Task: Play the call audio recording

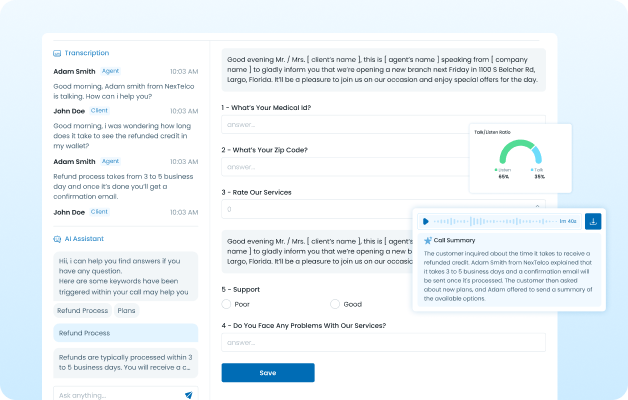Action: (426, 221)
